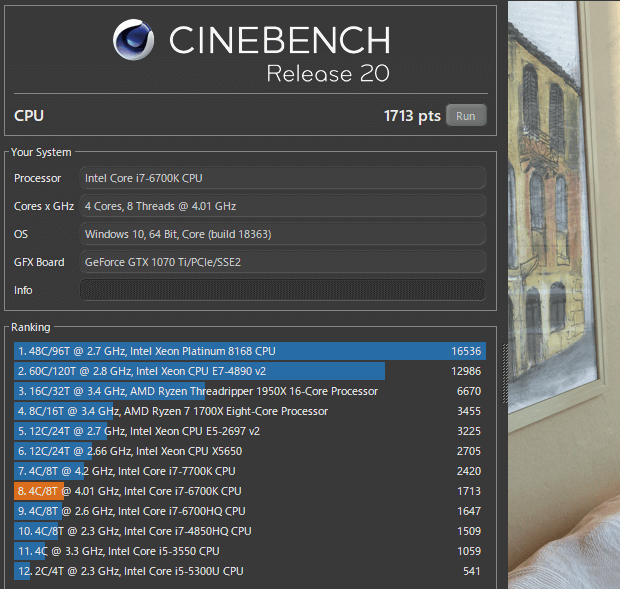
Task: Click the Xeon X5650 ranking row
Action: pos(249,451)
